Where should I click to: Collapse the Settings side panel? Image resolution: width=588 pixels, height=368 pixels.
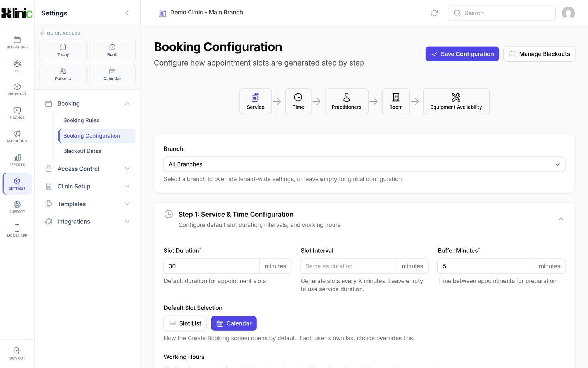(127, 13)
